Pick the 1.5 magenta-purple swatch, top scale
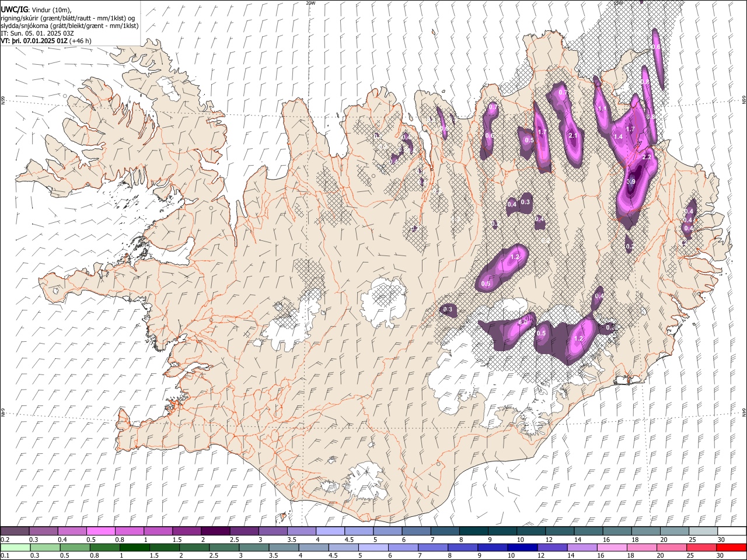Viewport: 747px width, 560px height. [x=186, y=531]
